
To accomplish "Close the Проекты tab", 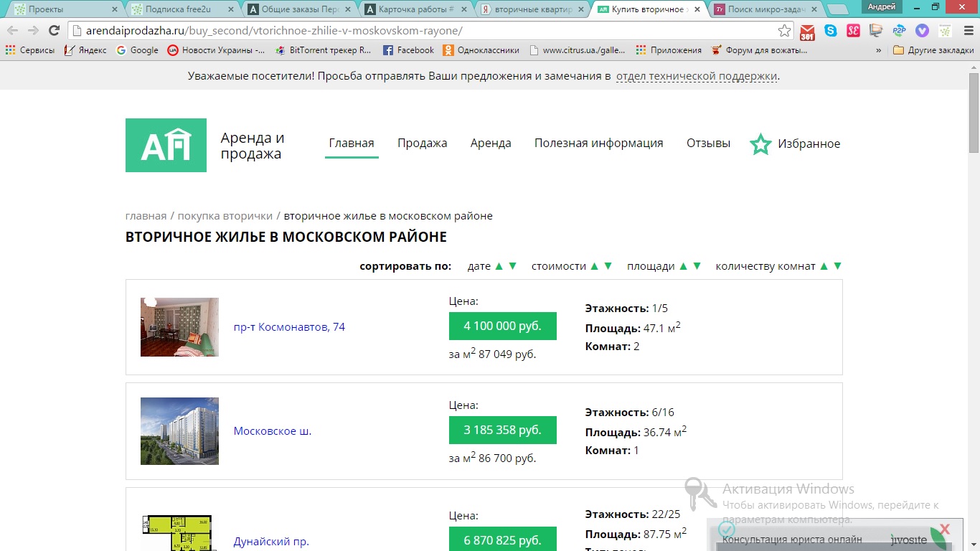I will (x=115, y=9).
